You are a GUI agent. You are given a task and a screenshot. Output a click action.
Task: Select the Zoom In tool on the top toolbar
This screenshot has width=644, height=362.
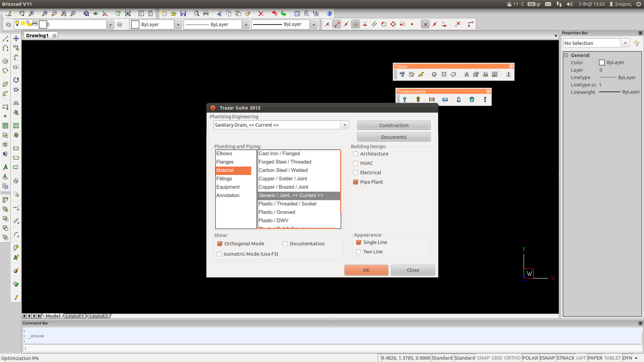click(x=45, y=13)
